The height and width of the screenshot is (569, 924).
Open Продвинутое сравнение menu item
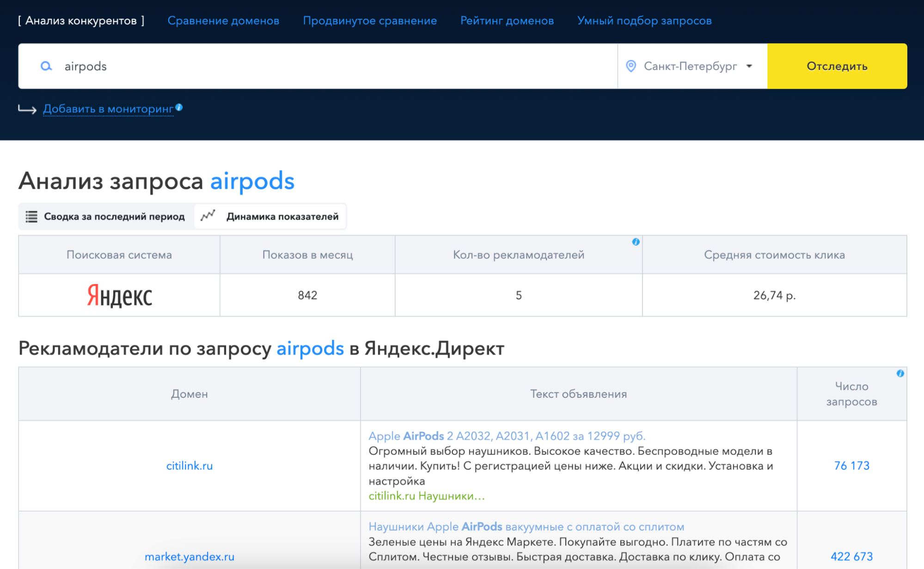[x=370, y=21]
